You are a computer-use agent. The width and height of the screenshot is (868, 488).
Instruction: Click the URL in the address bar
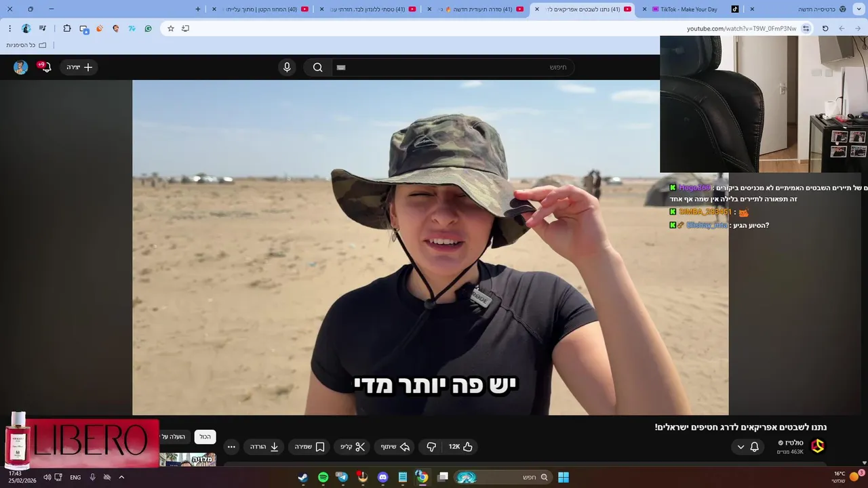tap(741, 28)
